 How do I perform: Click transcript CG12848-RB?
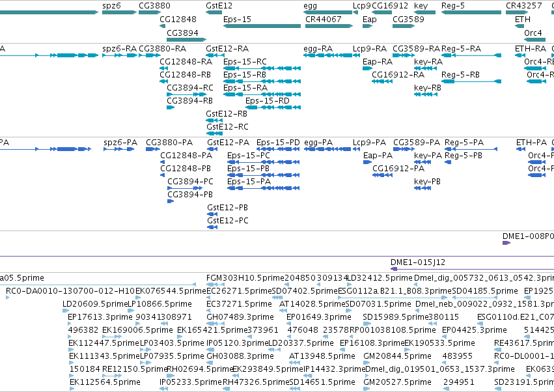pyautogui.click(x=163, y=81)
